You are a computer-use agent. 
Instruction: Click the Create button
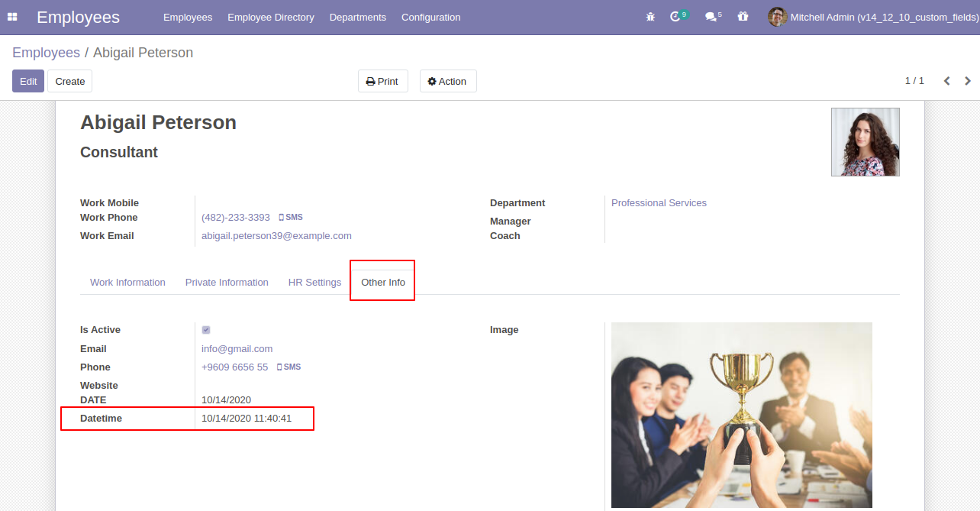pos(70,81)
